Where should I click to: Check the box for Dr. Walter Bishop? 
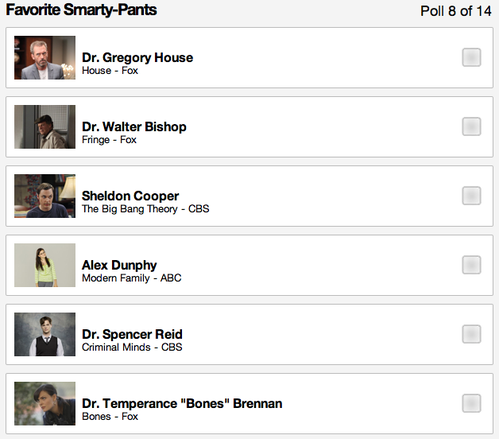pyautogui.click(x=471, y=126)
